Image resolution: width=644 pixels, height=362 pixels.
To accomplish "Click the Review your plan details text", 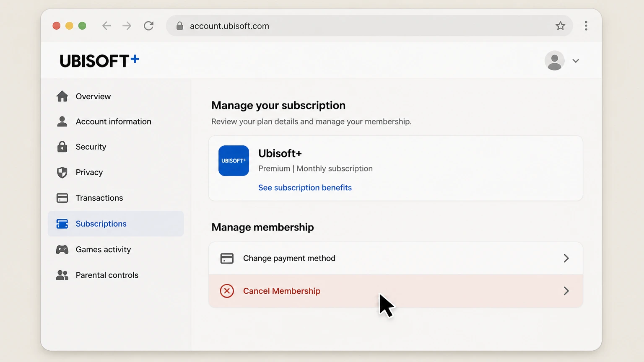I will 312,122.
